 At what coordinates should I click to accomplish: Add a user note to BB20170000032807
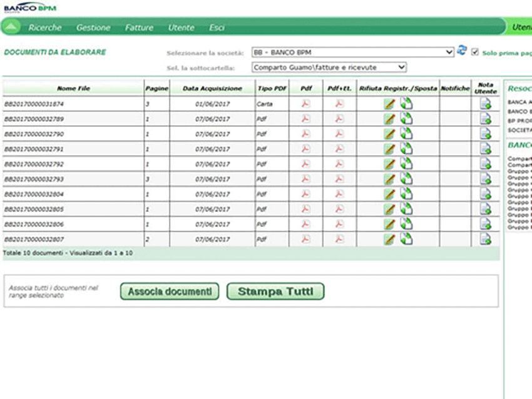(x=485, y=239)
